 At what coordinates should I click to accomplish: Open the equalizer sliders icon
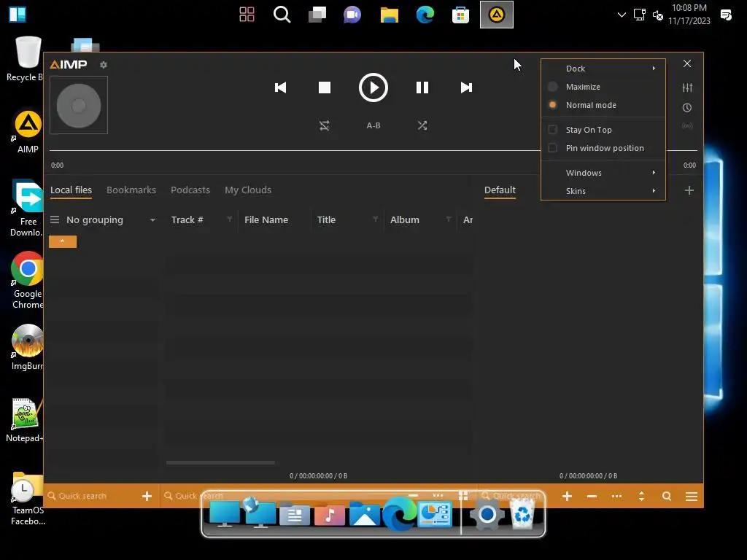687,87
